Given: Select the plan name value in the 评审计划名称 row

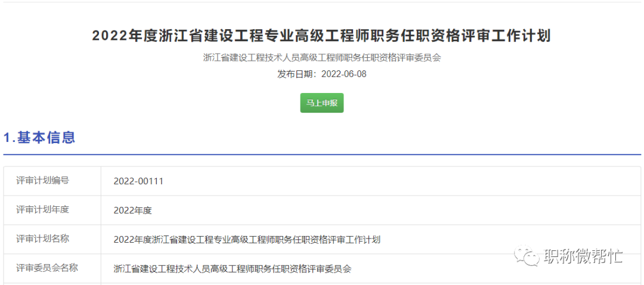Looking at the screenshot, I should point(247,240).
